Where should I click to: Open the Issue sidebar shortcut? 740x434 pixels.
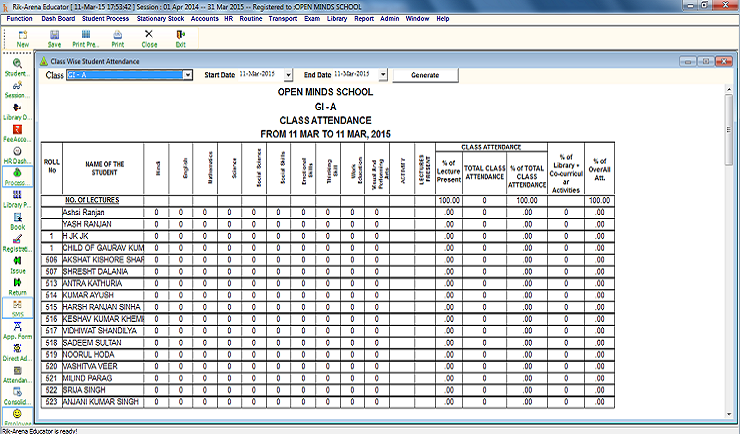pos(17,264)
